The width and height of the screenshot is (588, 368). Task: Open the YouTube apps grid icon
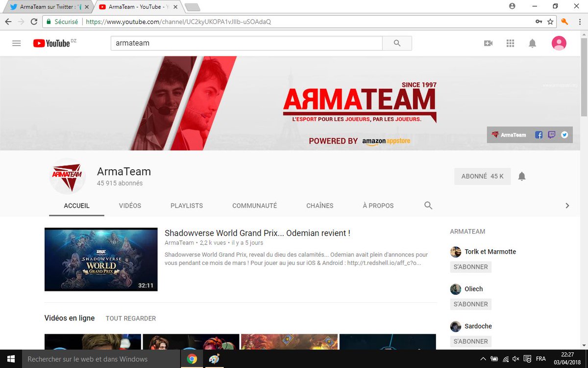pyautogui.click(x=510, y=43)
